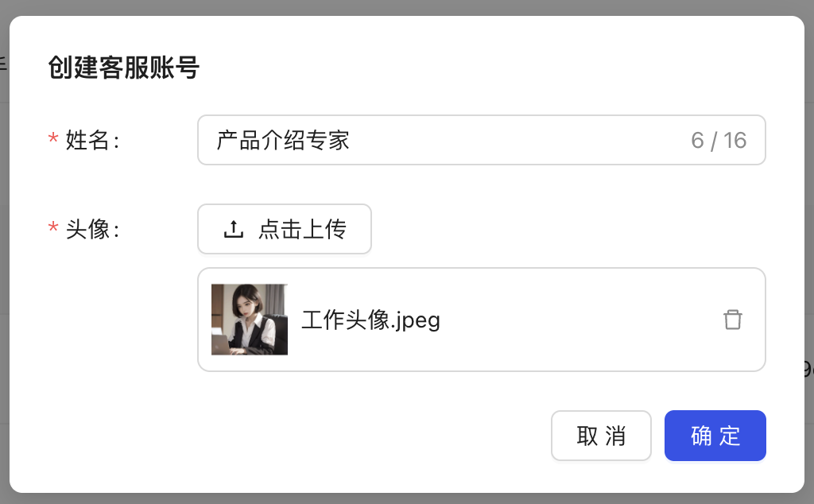Click the trash icon to delete 工作头像.jpeg

tap(732, 320)
